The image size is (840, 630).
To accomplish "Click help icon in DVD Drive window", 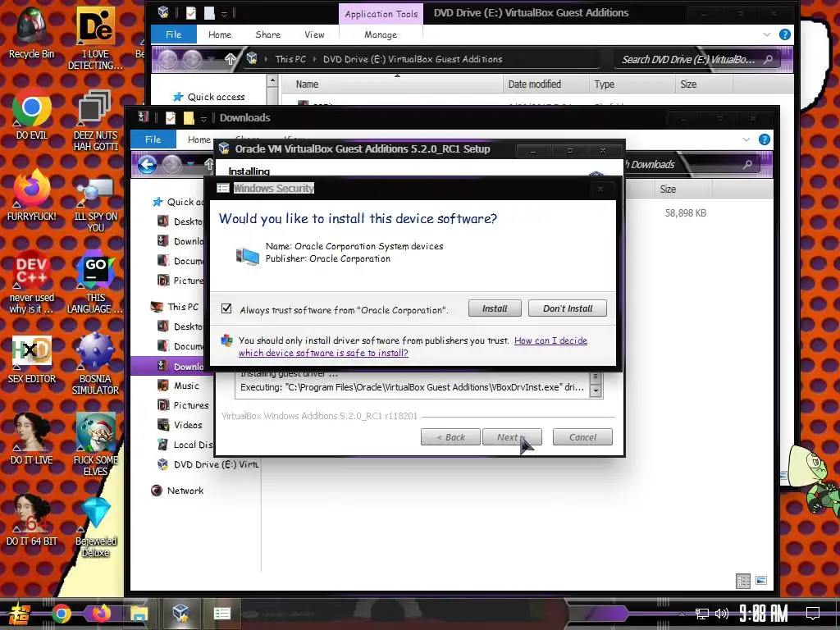I will (x=785, y=34).
